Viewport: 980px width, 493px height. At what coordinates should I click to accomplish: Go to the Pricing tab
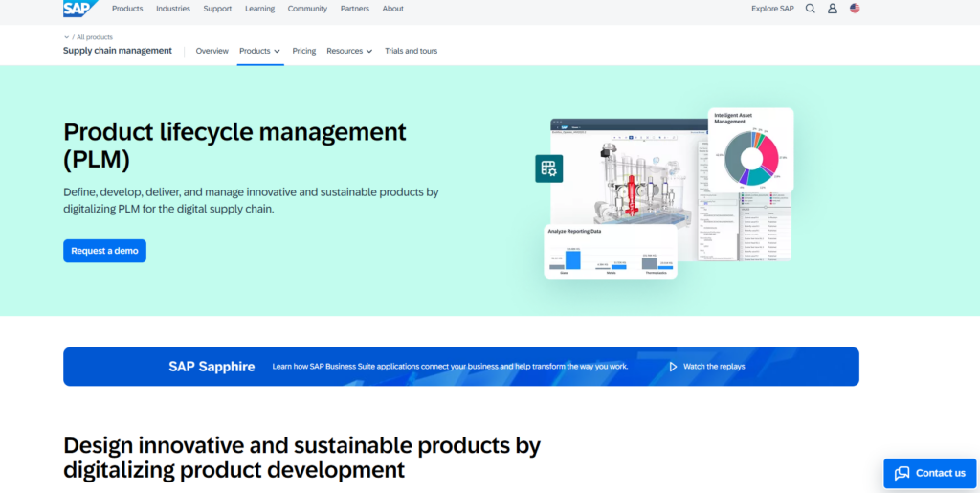pyautogui.click(x=304, y=51)
